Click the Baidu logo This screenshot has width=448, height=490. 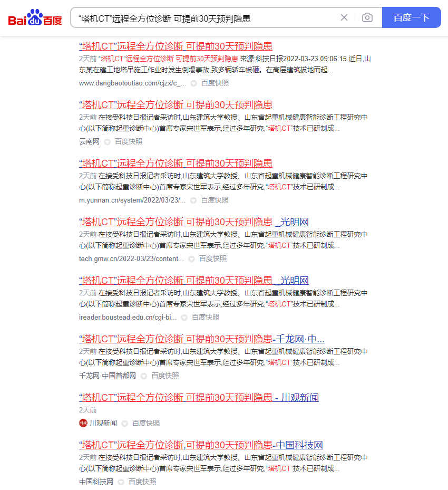[x=35, y=17]
